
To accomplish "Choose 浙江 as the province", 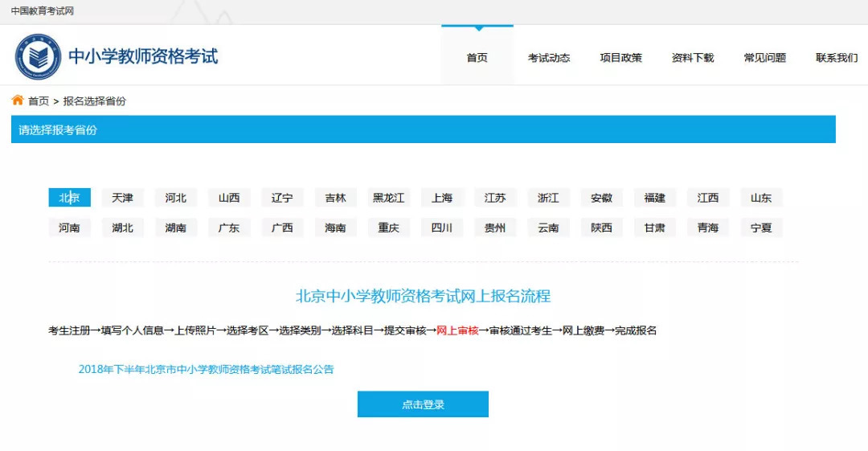I will click(x=548, y=198).
